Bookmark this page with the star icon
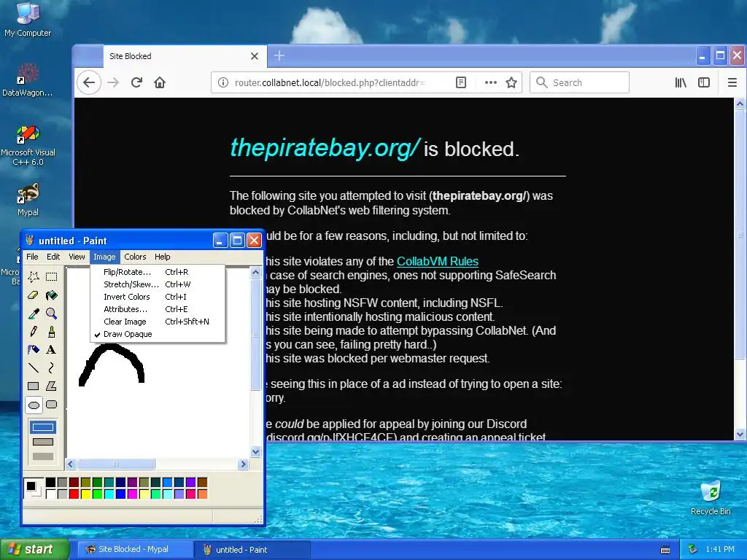 pyautogui.click(x=511, y=82)
